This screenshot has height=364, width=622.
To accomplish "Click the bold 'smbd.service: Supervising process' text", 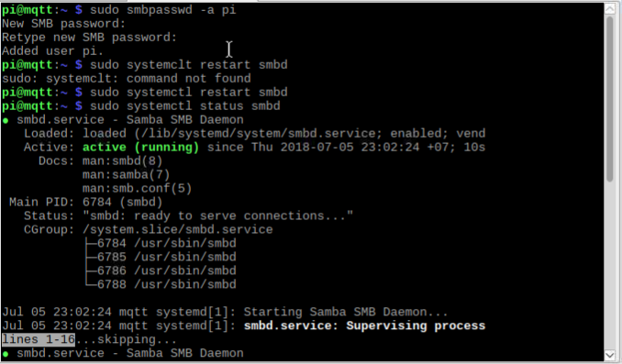I will point(364,325).
